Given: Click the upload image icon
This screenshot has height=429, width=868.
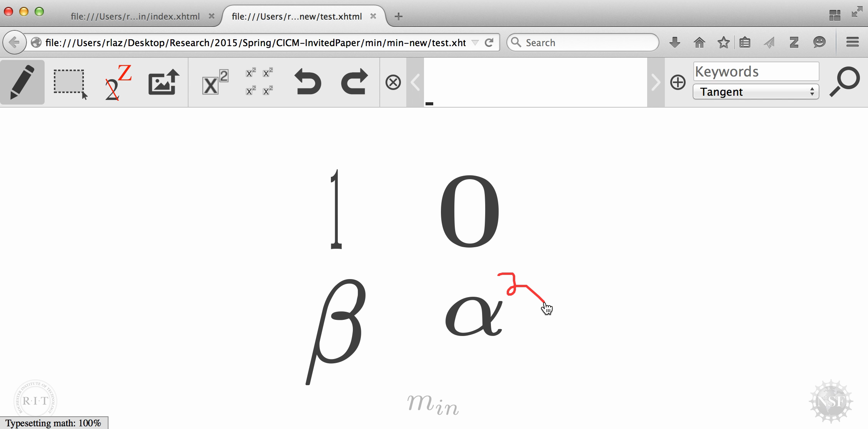Looking at the screenshot, I should pyautogui.click(x=164, y=82).
